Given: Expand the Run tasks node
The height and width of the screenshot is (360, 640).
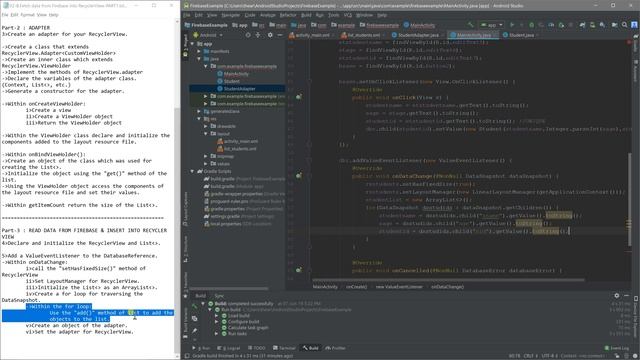Looking at the screenshot, I should [x=217, y=333].
